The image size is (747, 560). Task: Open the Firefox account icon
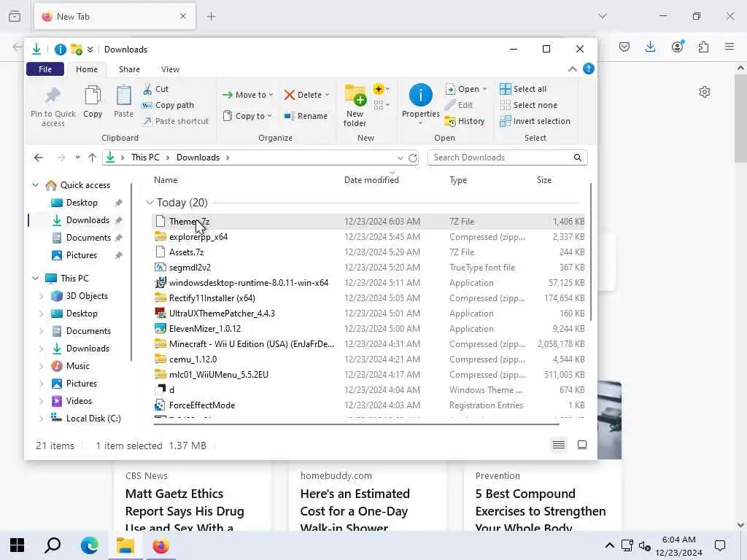(677, 46)
